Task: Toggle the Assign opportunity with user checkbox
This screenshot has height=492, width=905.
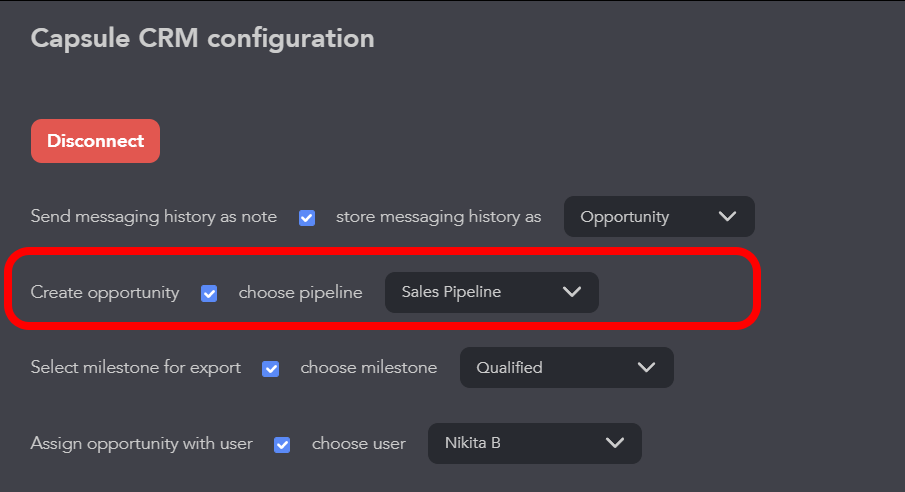Action: point(282,444)
